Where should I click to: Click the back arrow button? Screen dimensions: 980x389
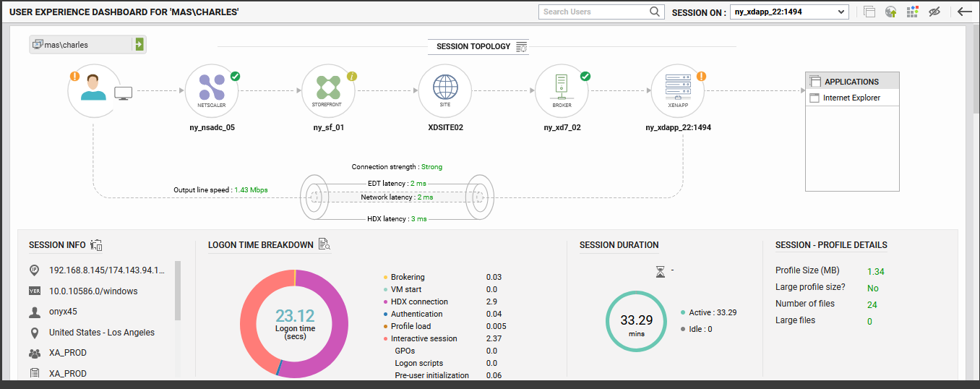tap(964, 12)
